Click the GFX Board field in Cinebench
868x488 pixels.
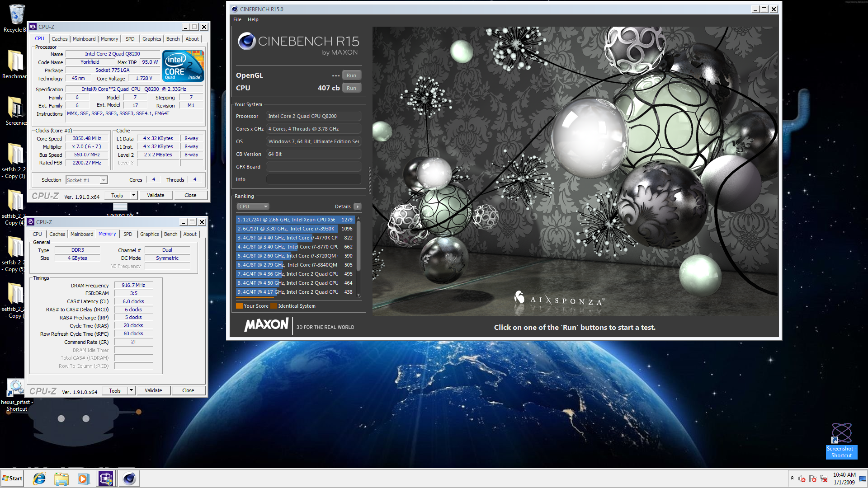[313, 167]
